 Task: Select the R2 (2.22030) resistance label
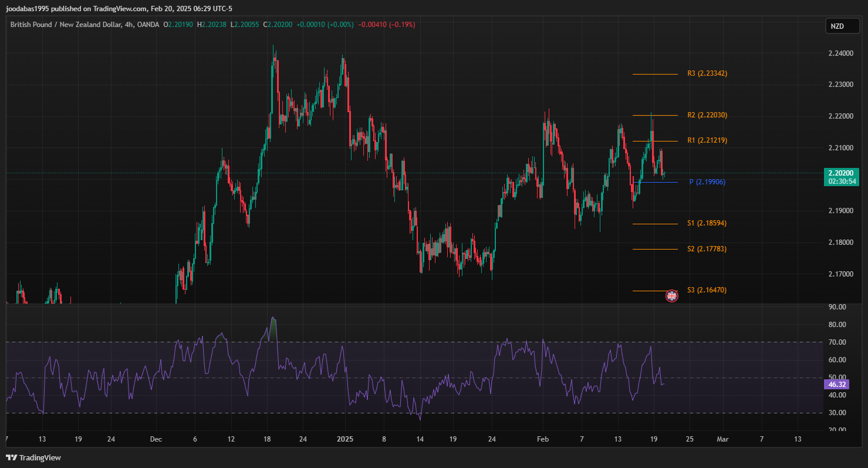[x=707, y=115]
